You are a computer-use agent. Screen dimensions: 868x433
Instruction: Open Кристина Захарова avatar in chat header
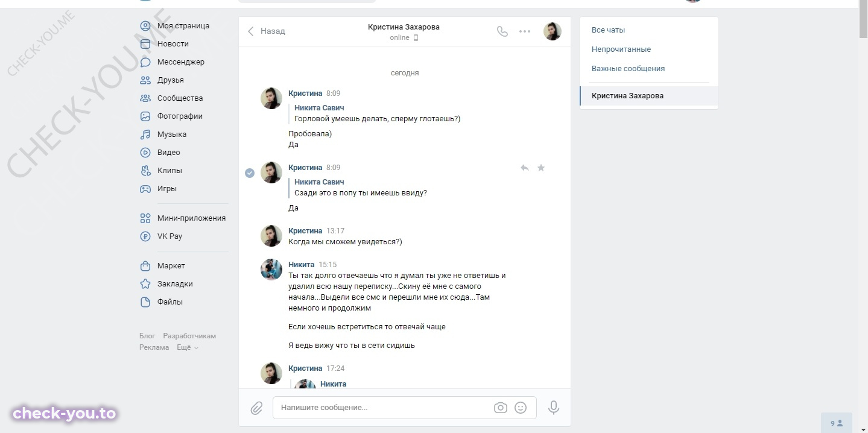tap(553, 31)
